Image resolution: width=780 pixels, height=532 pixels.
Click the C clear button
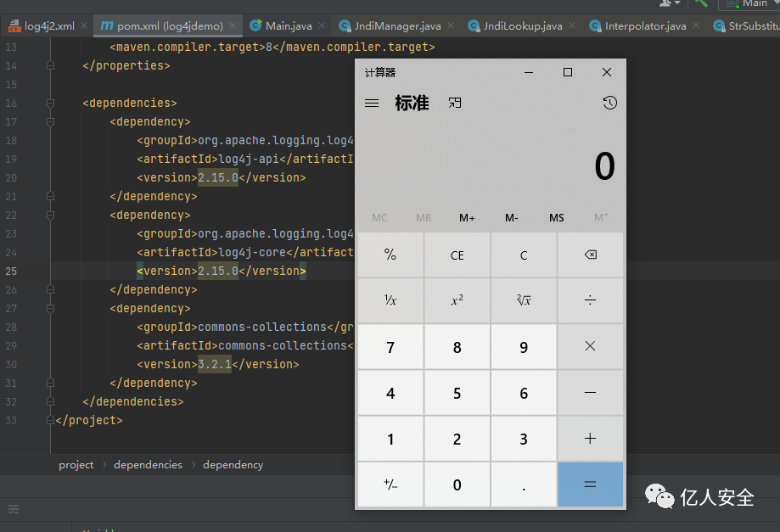[x=524, y=255]
